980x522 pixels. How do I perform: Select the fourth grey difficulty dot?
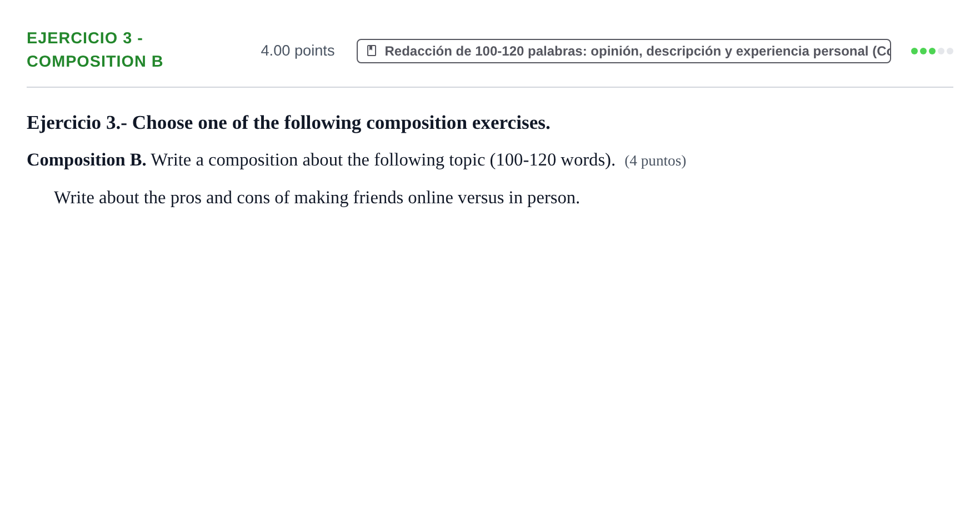click(941, 51)
